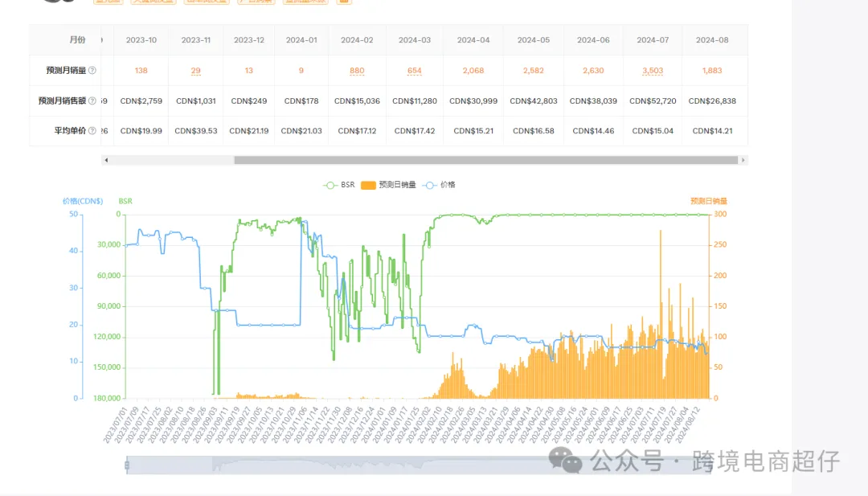Click sales value 2,068 for 2024-04
Viewport: 868px width, 496px height.
[x=473, y=70]
